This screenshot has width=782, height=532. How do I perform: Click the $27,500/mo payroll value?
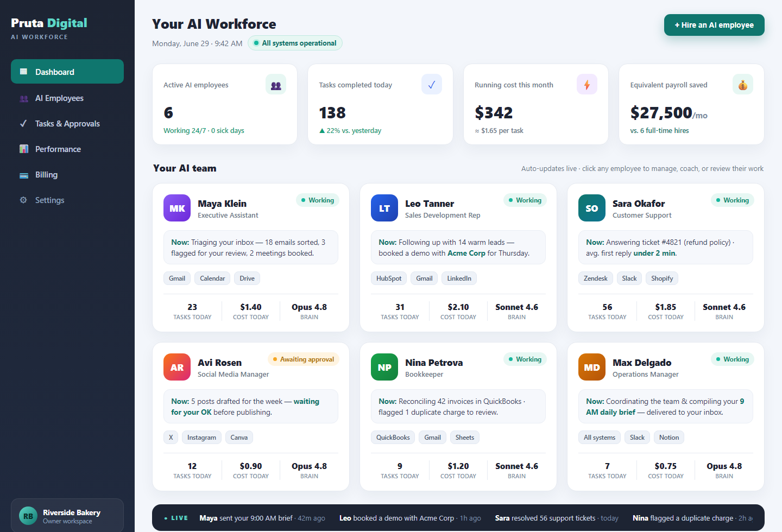coord(669,113)
